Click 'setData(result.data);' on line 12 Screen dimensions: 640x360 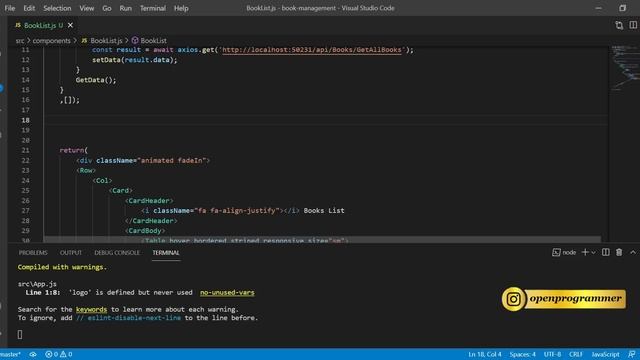[x=135, y=60]
